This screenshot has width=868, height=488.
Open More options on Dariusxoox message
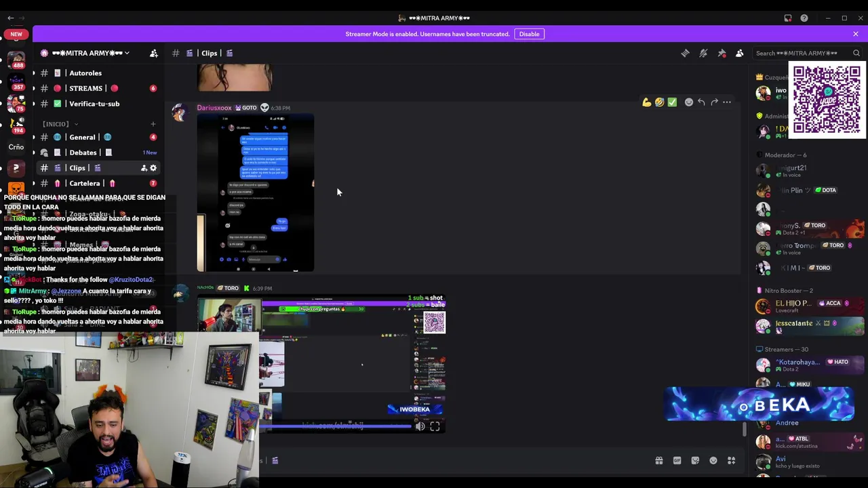point(727,102)
